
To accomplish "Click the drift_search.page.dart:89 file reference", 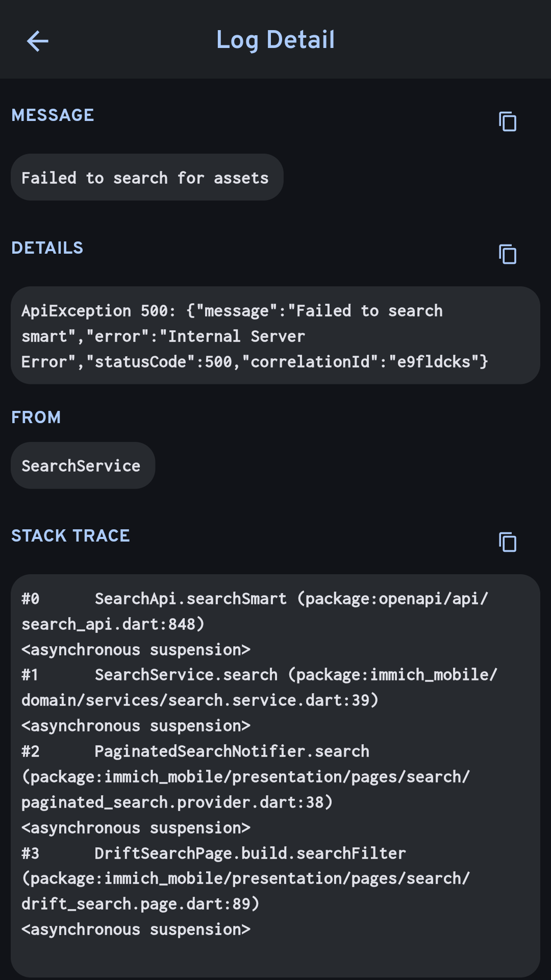I will [140, 904].
